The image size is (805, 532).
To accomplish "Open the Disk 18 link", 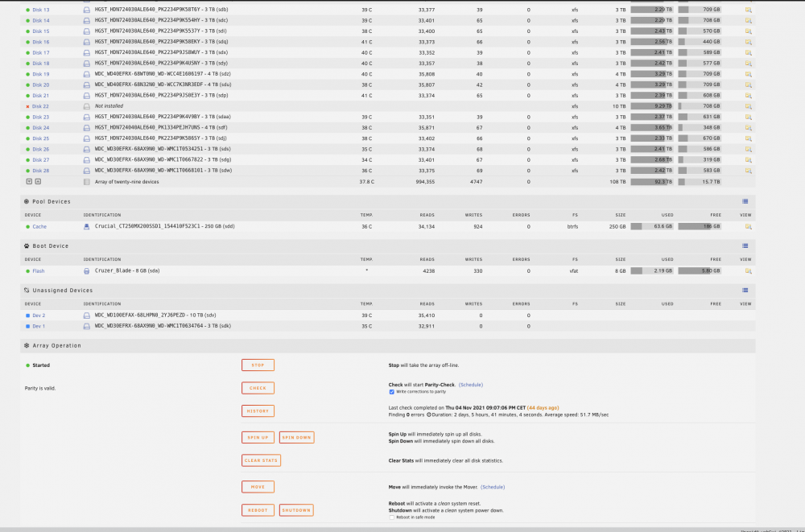I will [41, 63].
